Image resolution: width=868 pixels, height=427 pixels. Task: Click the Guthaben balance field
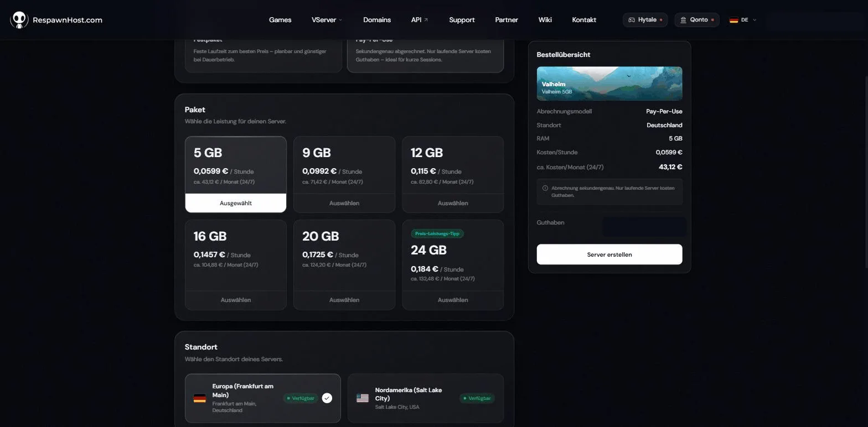[644, 227]
